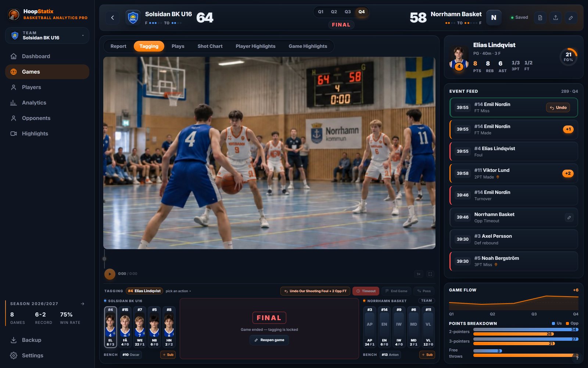The height and width of the screenshot is (368, 588).
Task: Select bench player #10 Oscar
Action: pyautogui.click(x=131, y=355)
